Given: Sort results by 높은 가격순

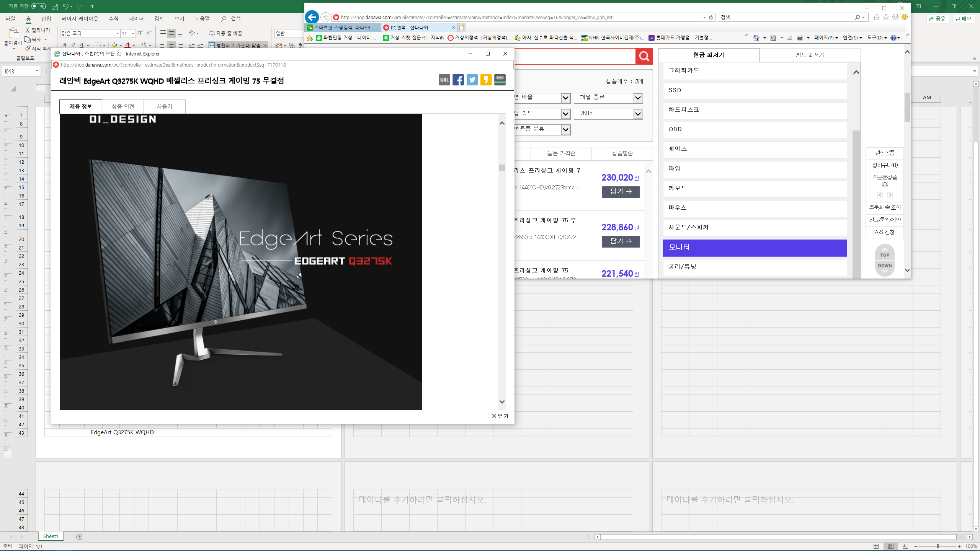Looking at the screenshot, I should tap(561, 153).
